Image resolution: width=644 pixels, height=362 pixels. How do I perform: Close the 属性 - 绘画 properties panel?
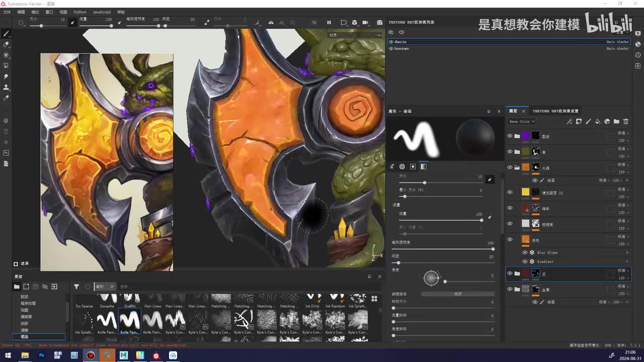[499, 111]
